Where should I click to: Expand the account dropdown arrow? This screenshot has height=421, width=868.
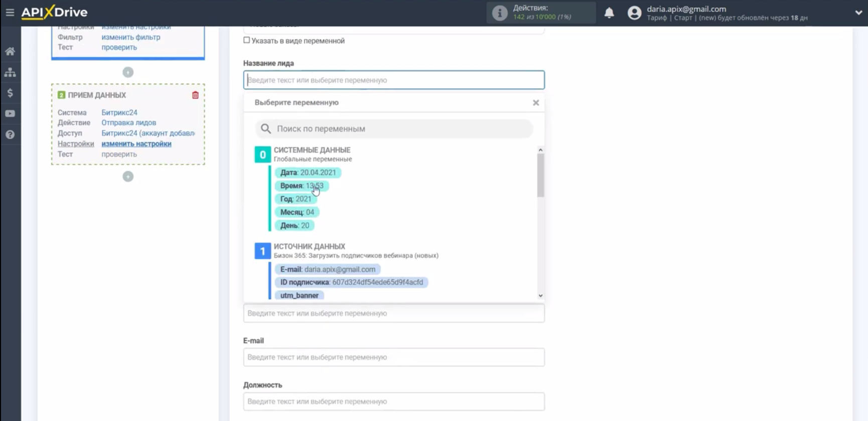click(858, 13)
